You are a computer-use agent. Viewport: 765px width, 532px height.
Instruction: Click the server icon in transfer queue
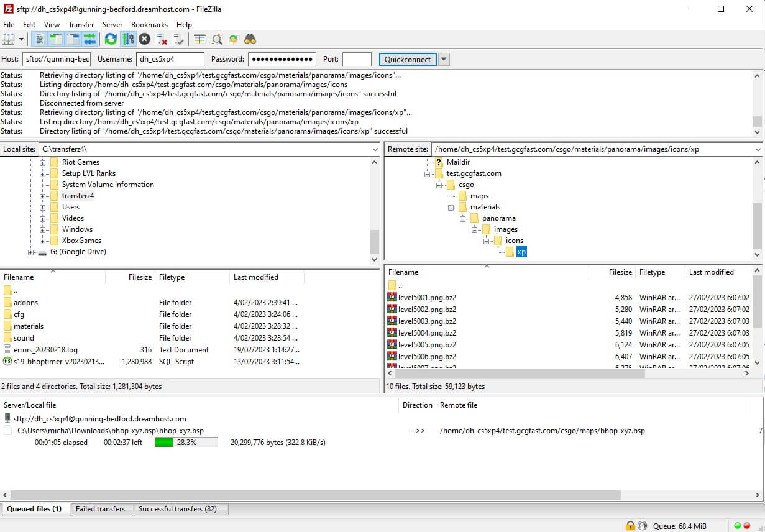[7, 418]
